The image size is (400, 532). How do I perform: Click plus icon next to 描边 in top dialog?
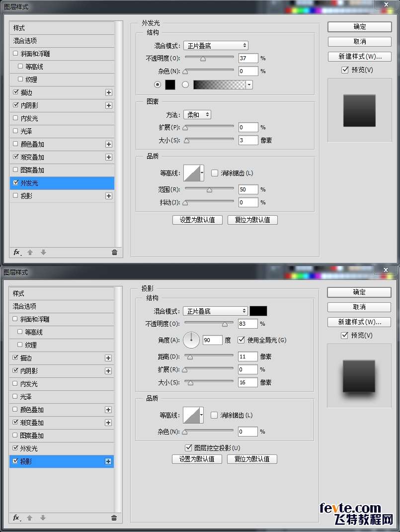pyautogui.click(x=108, y=92)
